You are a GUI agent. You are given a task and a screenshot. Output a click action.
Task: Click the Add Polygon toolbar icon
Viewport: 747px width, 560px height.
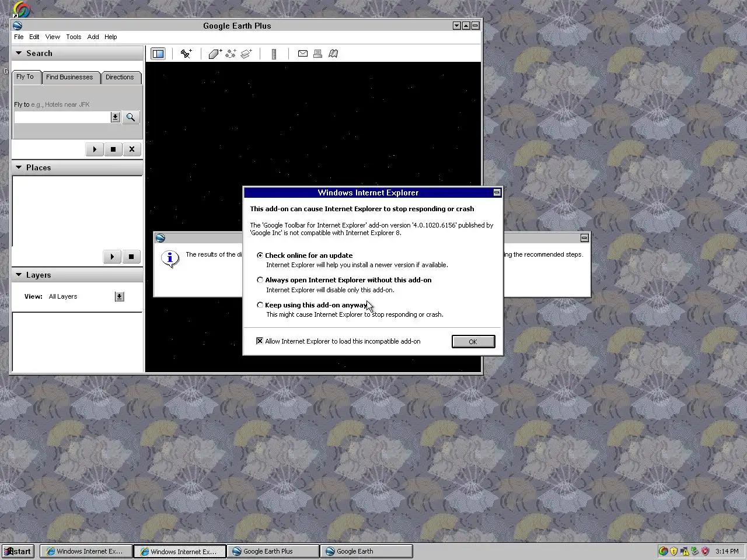(215, 54)
